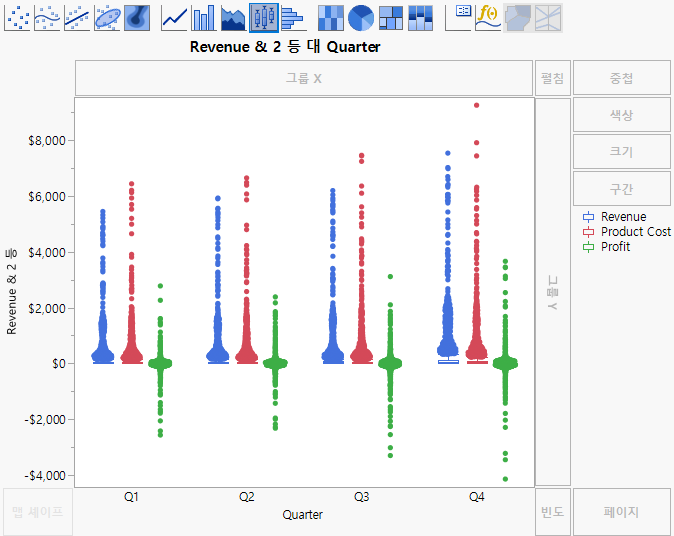Click the highest Q4 Product Cost outlier point
The height and width of the screenshot is (536, 674).
(476, 105)
